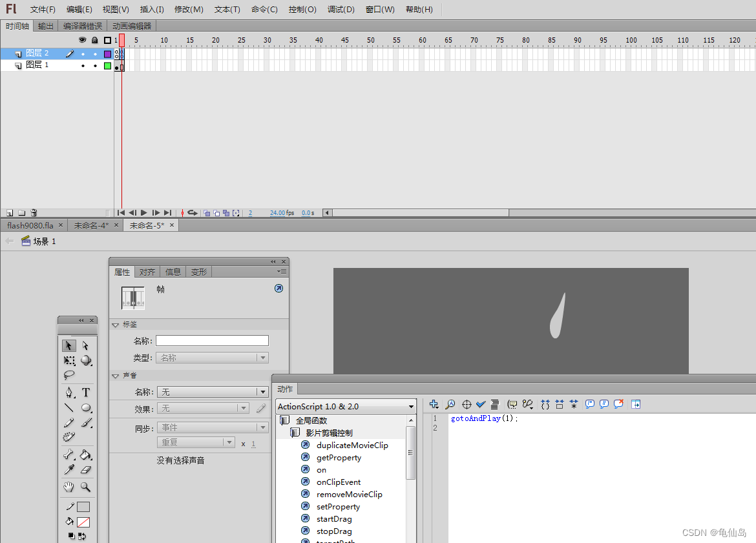Select the Lasso tool

click(x=69, y=375)
